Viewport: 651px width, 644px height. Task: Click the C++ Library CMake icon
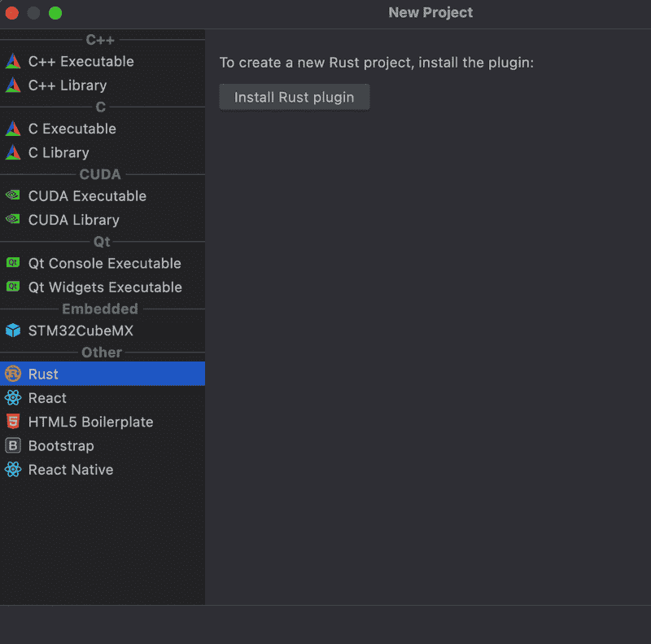click(13, 85)
